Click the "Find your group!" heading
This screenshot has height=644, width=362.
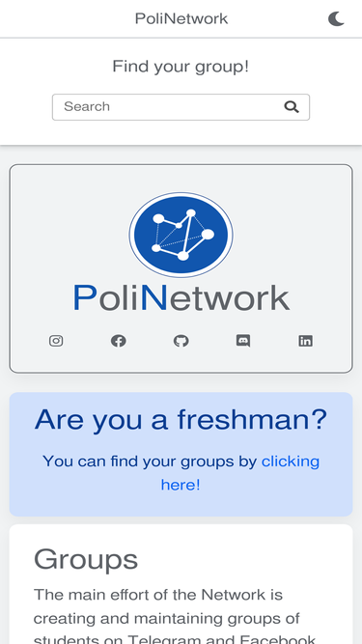[x=181, y=67]
